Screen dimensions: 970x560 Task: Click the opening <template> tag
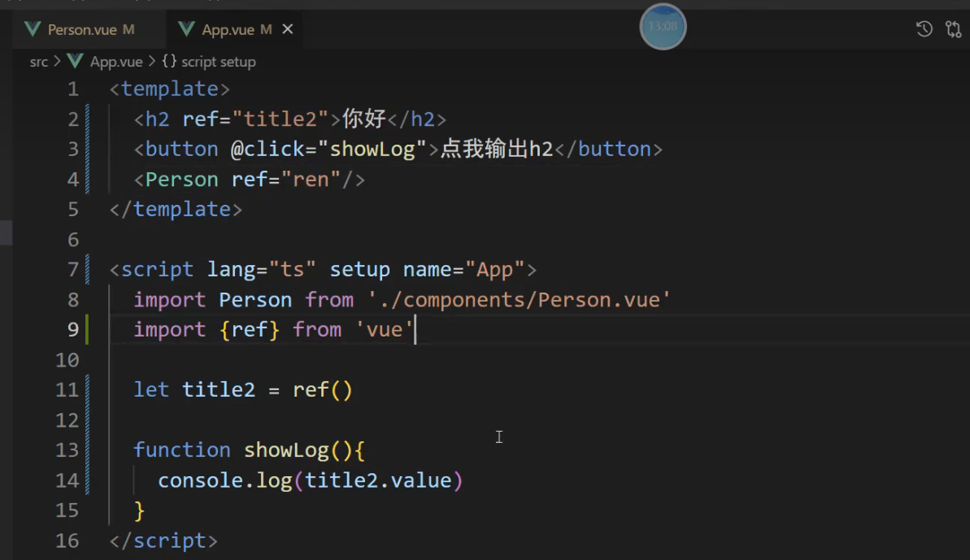click(x=169, y=89)
